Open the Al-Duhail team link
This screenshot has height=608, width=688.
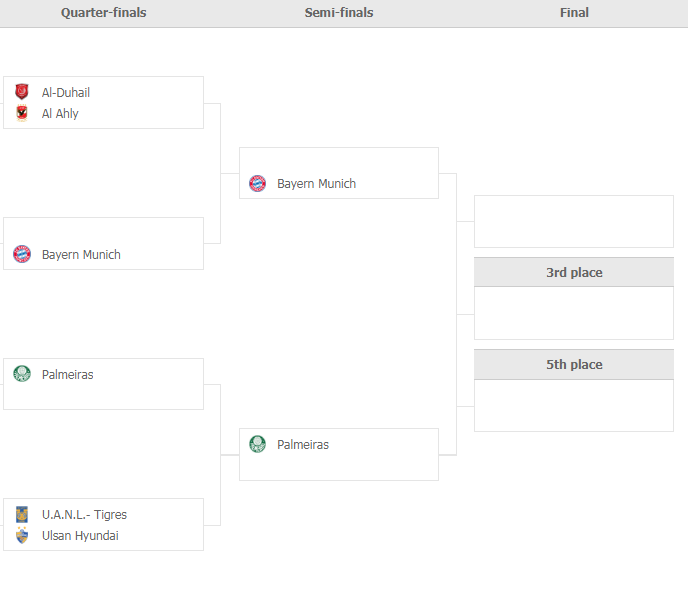[66, 93]
